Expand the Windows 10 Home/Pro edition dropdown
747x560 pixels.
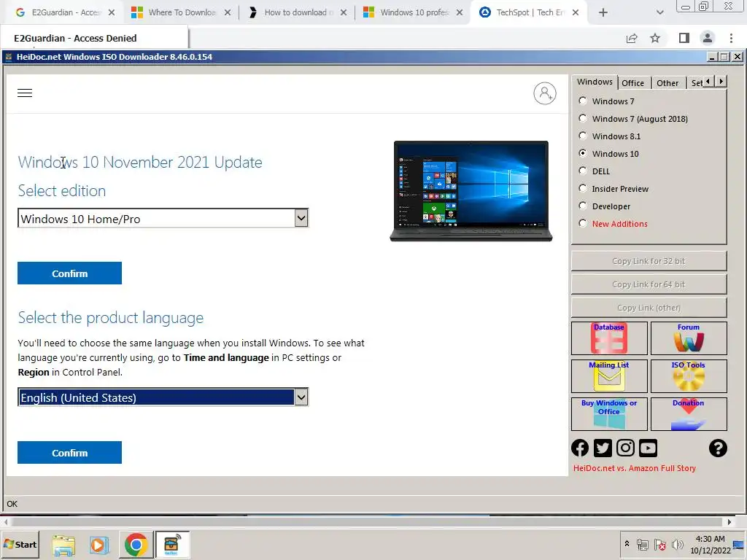(301, 219)
